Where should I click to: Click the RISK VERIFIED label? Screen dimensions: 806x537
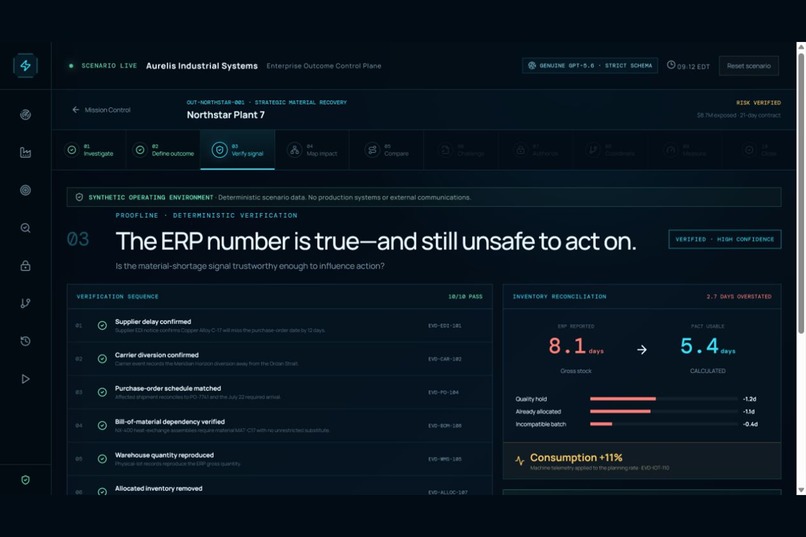pos(758,103)
